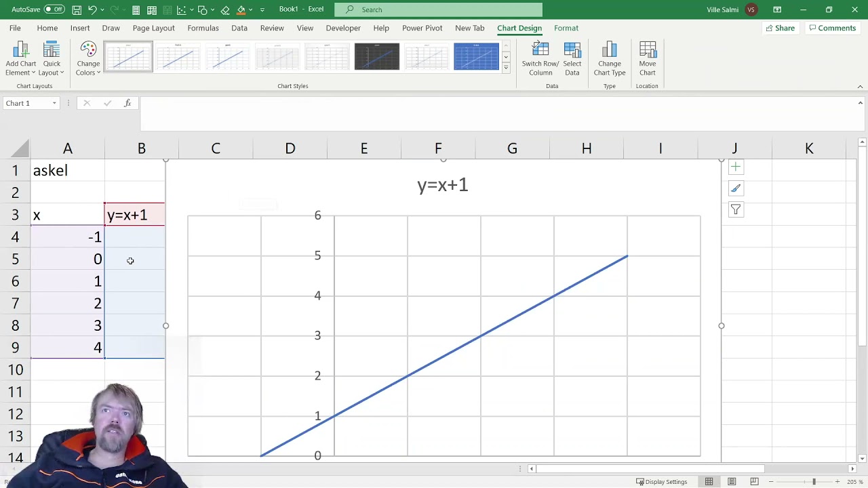Expand the Chart Styles gallery with the More arrow
Image resolution: width=868 pixels, height=488 pixels.
point(505,67)
